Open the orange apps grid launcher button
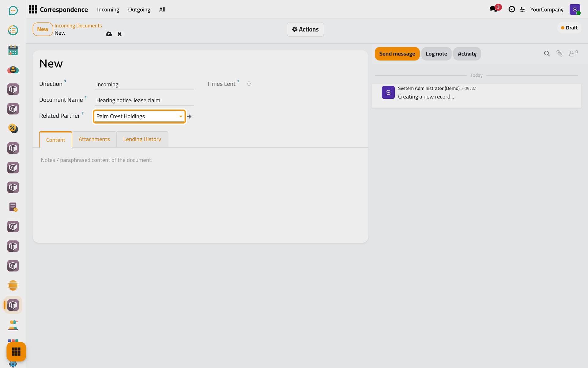588x368 pixels. pyautogui.click(x=16, y=351)
